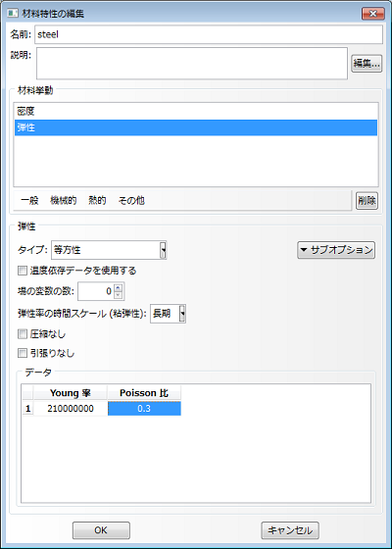This screenshot has height=549, width=392.
Task: Open the その他 menu
Action: pos(131,201)
